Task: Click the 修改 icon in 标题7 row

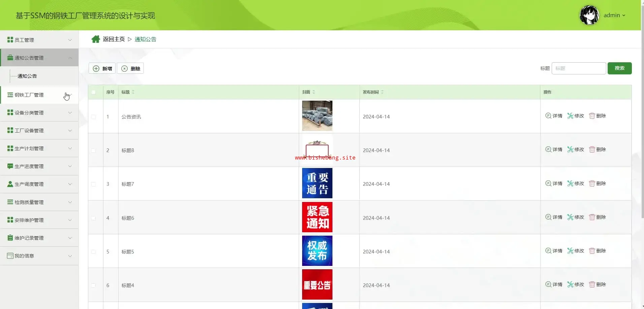Action: [570, 183]
